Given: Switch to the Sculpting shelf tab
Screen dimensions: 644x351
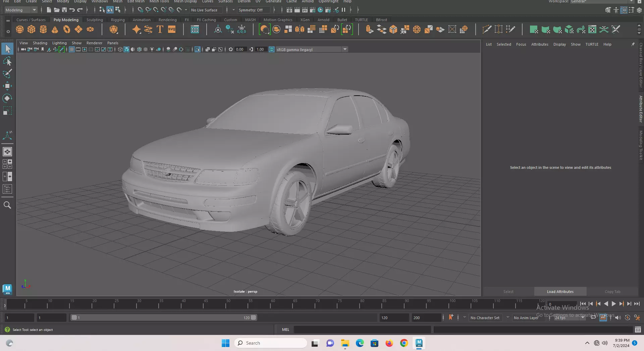Looking at the screenshot, I should tap(95, 20).
